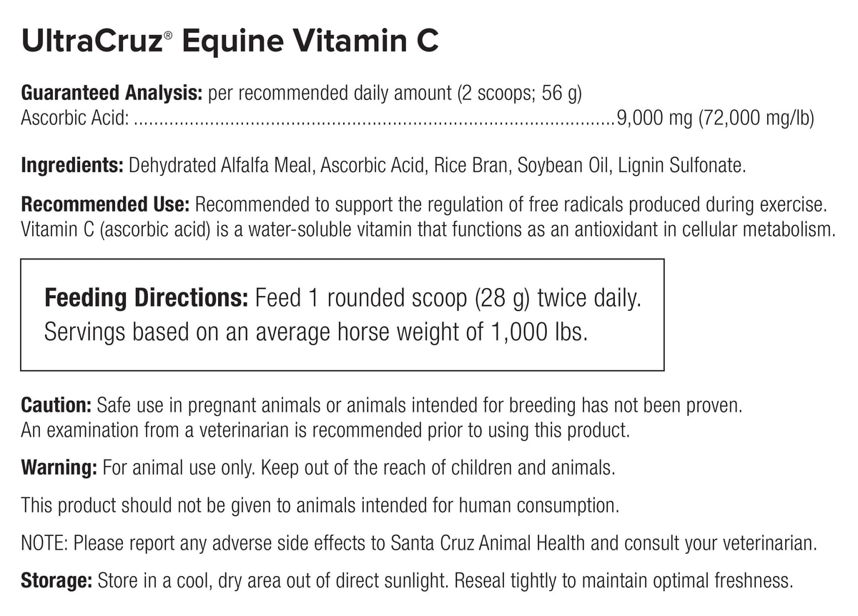The width and height of the screenshot is (858, 616).
Task: Click the Storage heading
Action: point(56,580)
